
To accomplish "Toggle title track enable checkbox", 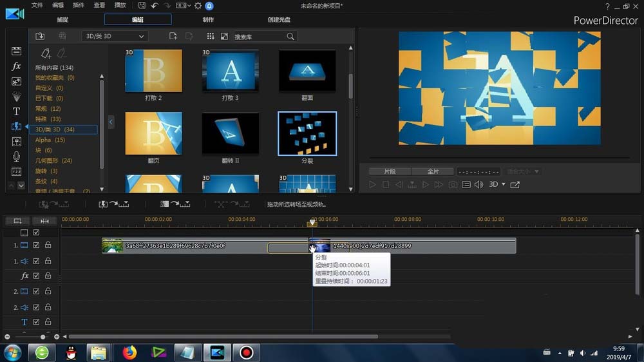I will click(x=36, y=321).
